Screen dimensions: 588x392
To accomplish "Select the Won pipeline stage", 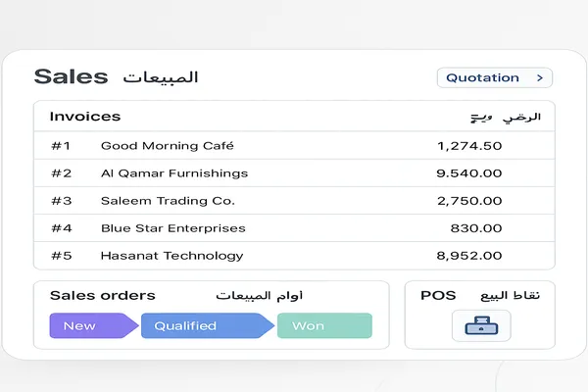I will [308, 325].
